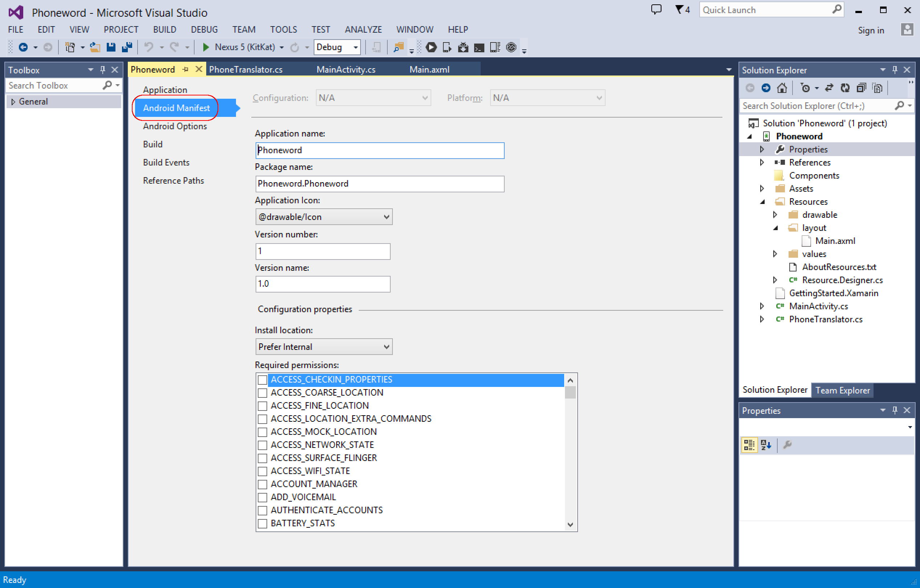Check the ACCESS_FINE_LOCATION permission

262,406
